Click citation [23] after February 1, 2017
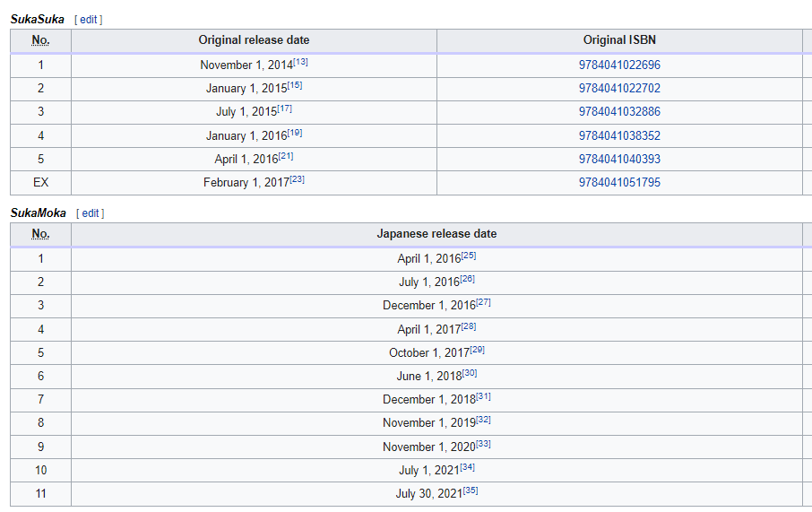812x512 pixels. (298, 179)
